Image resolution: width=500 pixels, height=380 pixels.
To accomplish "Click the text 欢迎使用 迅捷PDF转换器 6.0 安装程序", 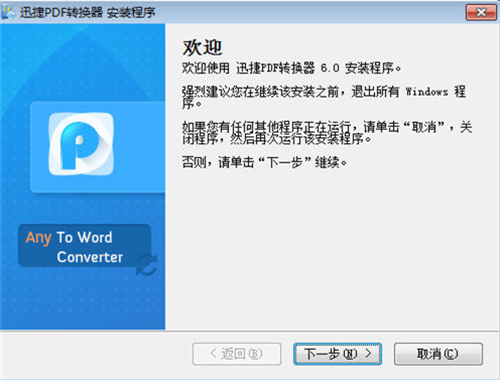I will coord(291,68).
